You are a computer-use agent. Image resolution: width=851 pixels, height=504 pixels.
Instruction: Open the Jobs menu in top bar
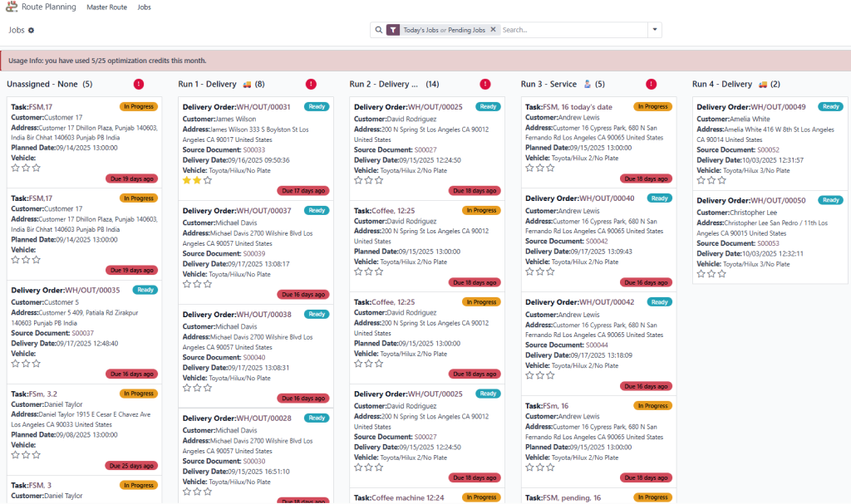tap(145, 7)
